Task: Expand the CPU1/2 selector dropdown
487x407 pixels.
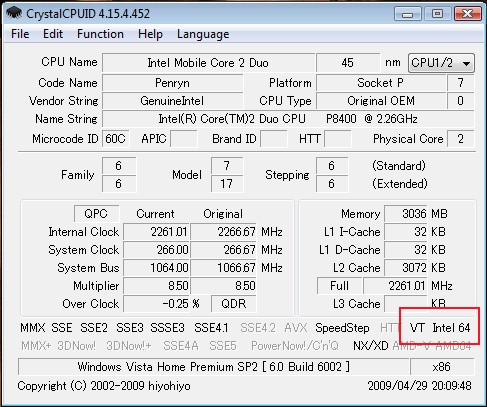Action: 441,63
